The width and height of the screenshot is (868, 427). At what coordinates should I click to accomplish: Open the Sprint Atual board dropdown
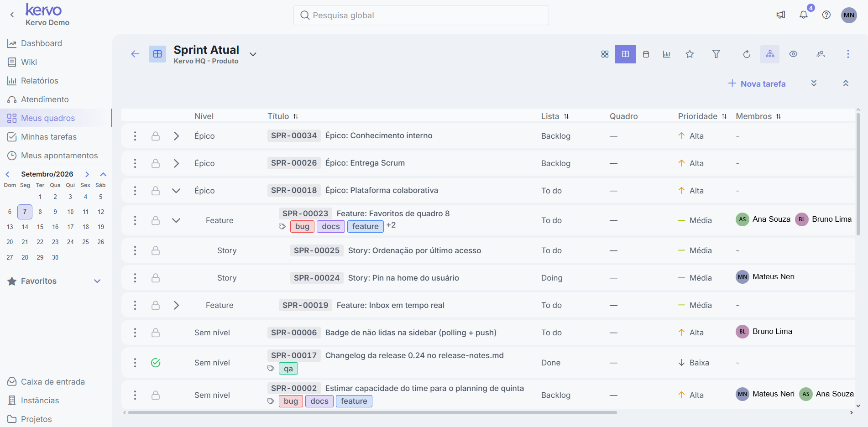click(x=253, y=54)
